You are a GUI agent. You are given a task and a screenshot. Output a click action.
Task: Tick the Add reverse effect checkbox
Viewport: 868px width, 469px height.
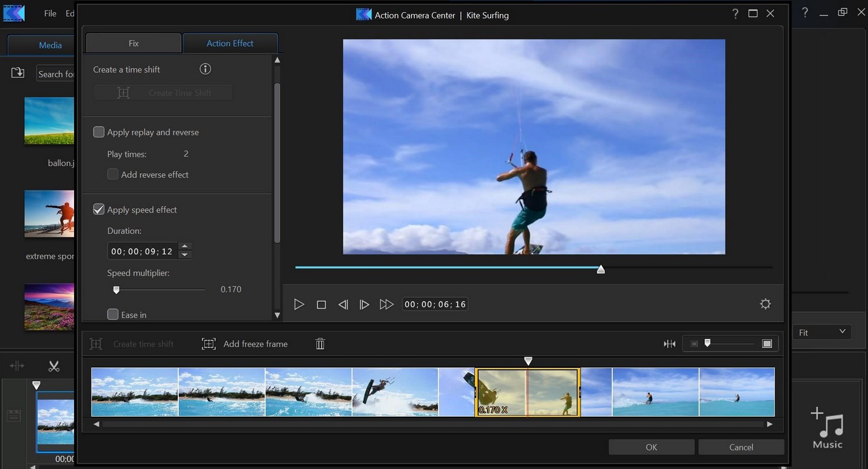click(113, 174)
